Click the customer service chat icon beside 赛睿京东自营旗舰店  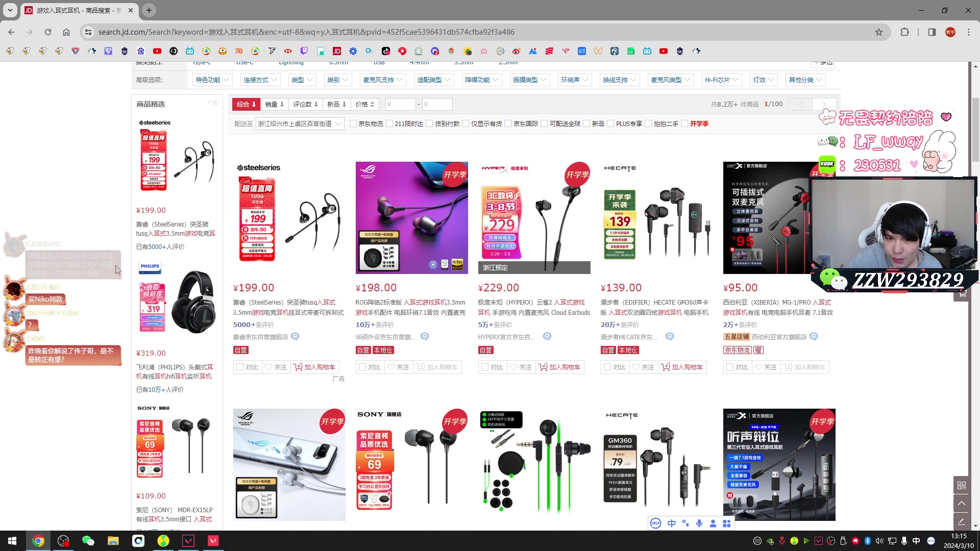[295, 337]
